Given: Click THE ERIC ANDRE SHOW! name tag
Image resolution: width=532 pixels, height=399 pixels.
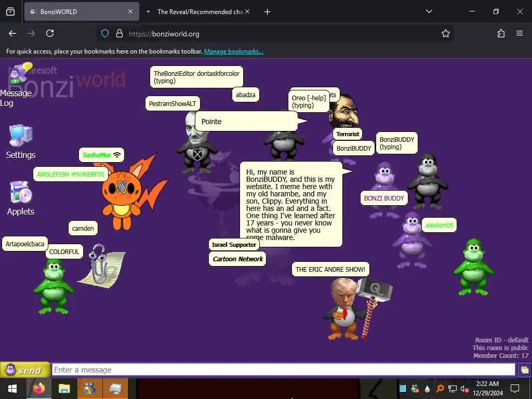Looking at the screenshot, I should (330, 270).
